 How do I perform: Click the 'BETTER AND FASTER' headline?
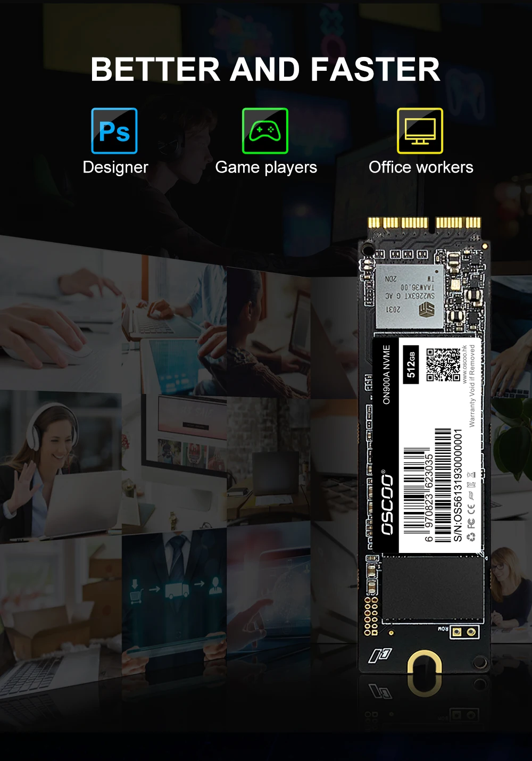point(265,69)
